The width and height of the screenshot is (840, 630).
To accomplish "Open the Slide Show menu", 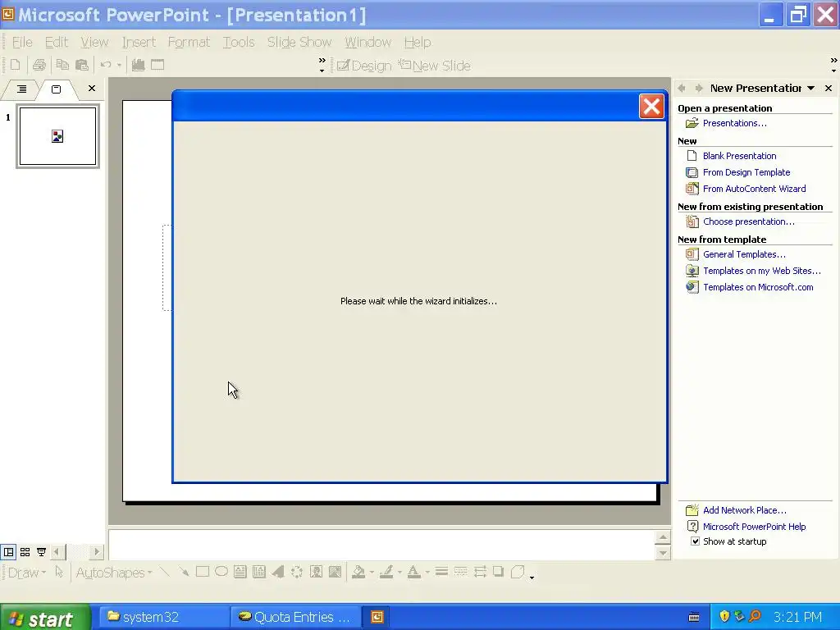I will [299, 42].
